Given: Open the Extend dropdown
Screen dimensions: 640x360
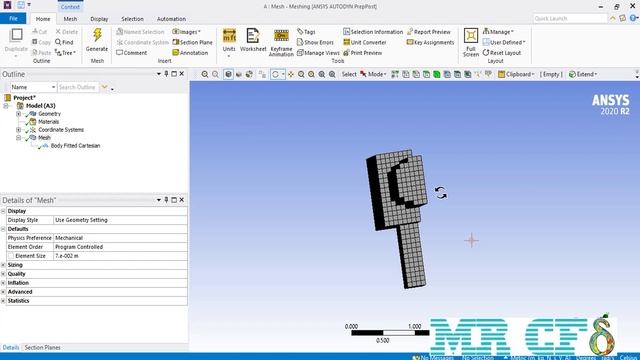Looking at the screenshot, I should pyautogui.click(x=583, y=74).
